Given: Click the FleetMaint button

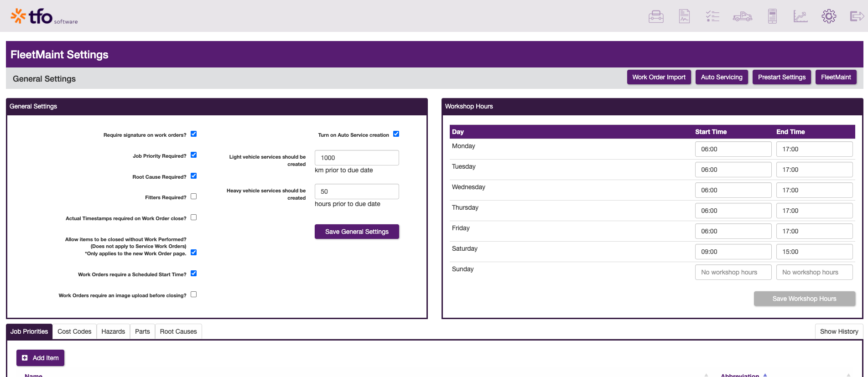Looking at the screenshot, I should 836,77.
